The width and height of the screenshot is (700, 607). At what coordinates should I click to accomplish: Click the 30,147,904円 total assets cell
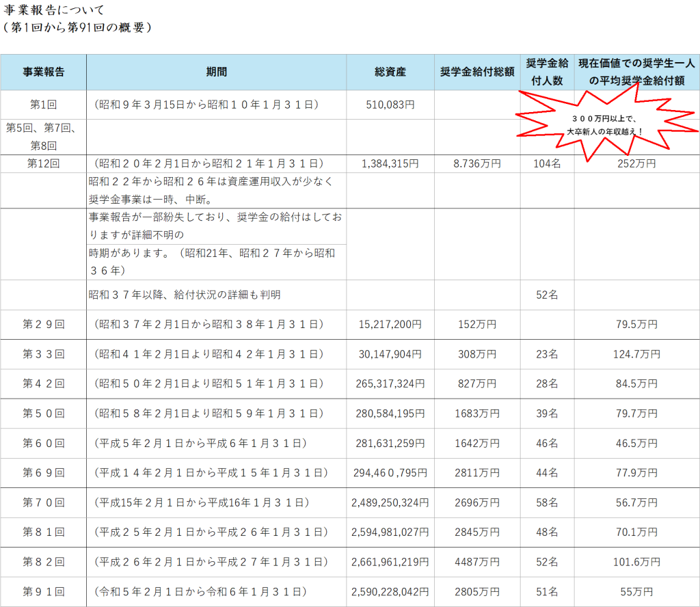pos(390,354)
